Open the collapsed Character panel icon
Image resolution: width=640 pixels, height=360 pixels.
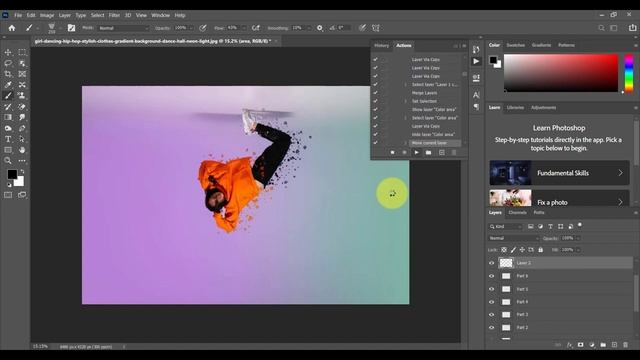point(476,95)
